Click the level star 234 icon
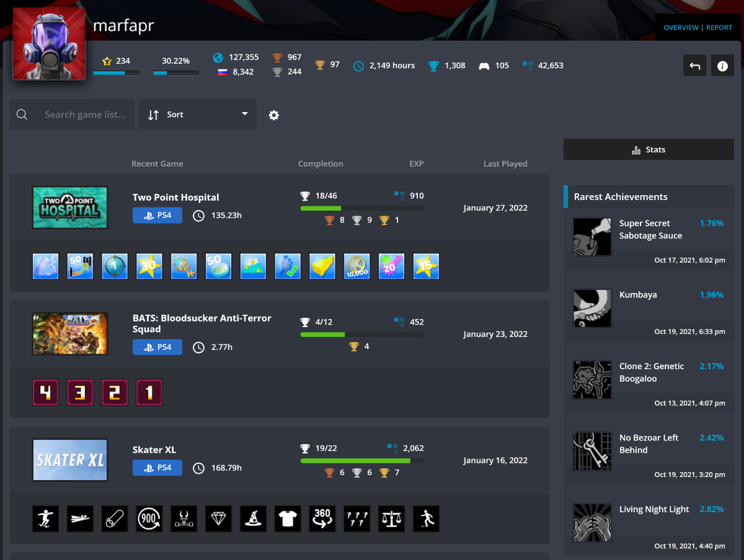The height and width of the screenshot is (560, 744). (107, 61)
